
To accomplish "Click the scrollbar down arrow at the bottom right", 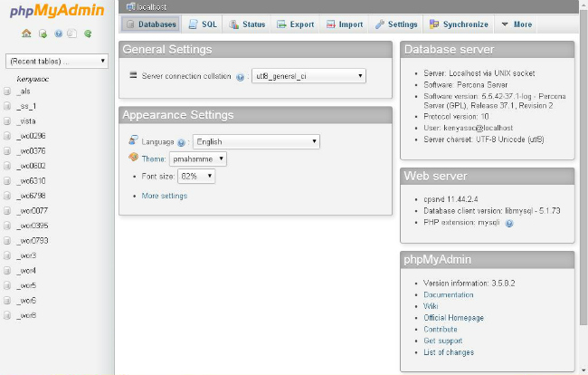I will 583,370.
